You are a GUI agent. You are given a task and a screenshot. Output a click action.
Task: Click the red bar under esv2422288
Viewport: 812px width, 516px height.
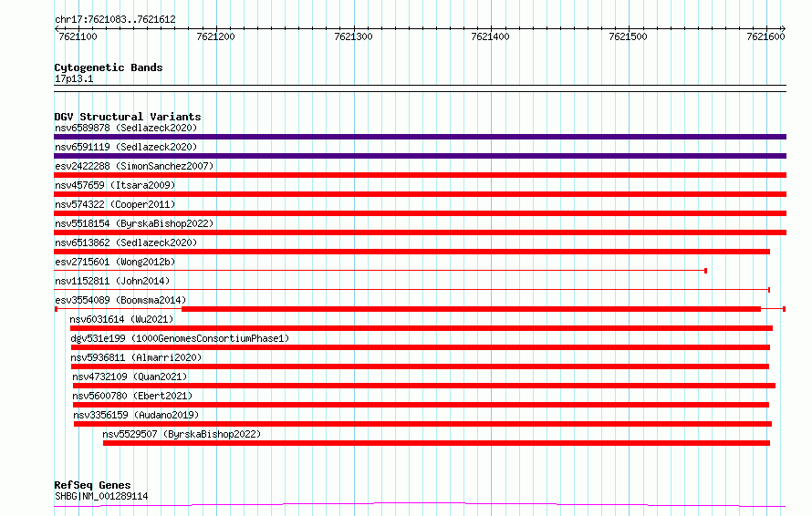tap(420, 175)
